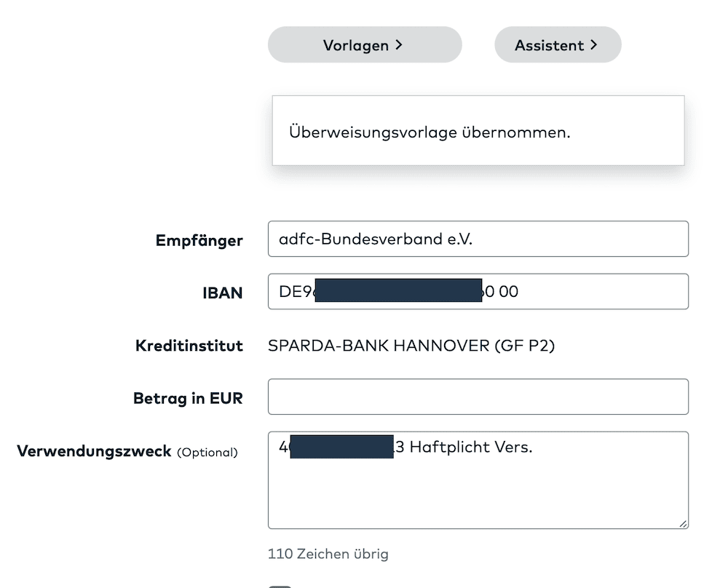Click the chevron arrow beside Assistent
The height and width of the screenshot is (588, 728).
pyautogui.click(x=594, y=45)
